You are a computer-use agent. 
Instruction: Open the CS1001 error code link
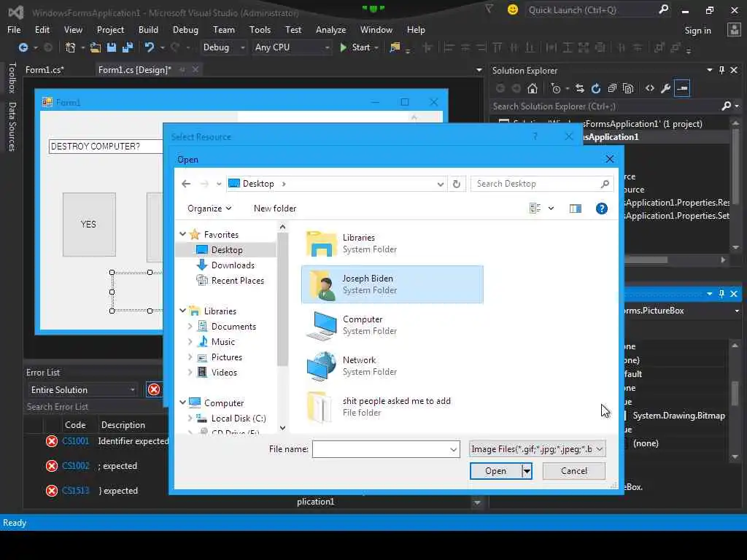click(x=75, y=441)
